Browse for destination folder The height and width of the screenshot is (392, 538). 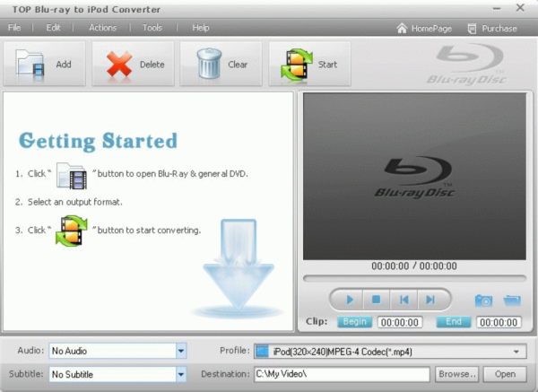pyautogui.click(x=457, y=374)
